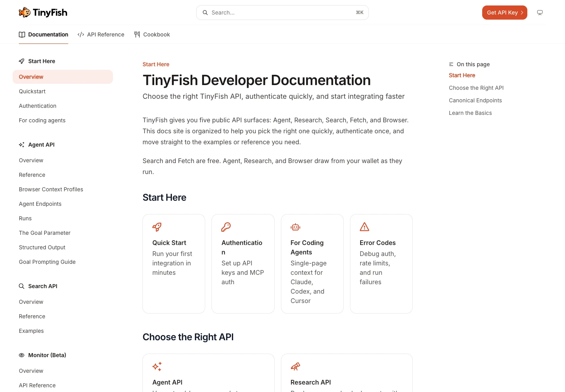Click the rocket icon on Quick Start card
This screenshot has width=565, height=392.
157,227
